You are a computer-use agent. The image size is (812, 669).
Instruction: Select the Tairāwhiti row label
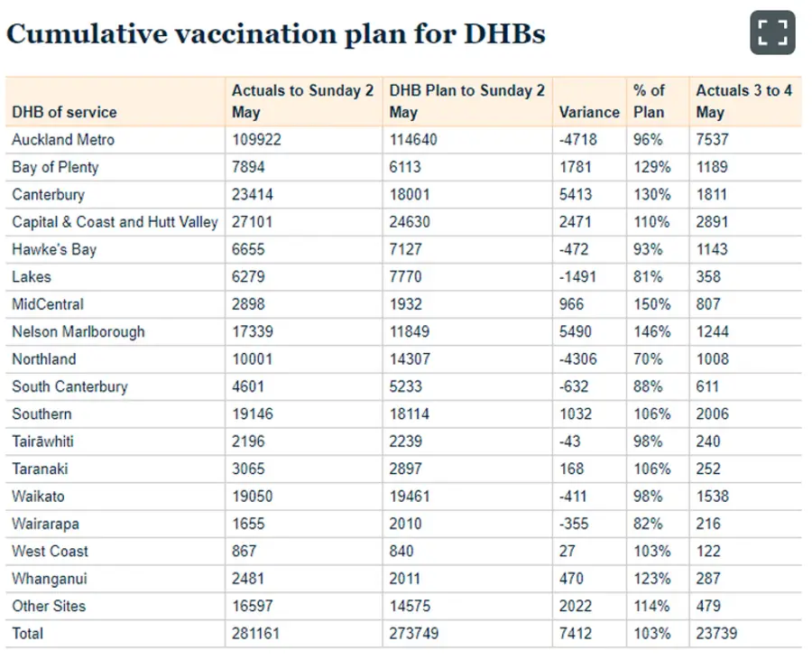[43, 442]
